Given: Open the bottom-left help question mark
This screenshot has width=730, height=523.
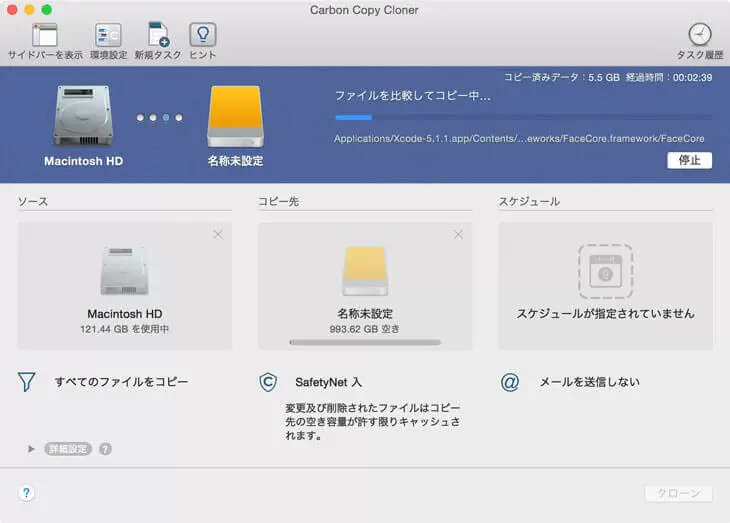Looking at the screenshot, I should pyautogui.click(x=27, y=493).
